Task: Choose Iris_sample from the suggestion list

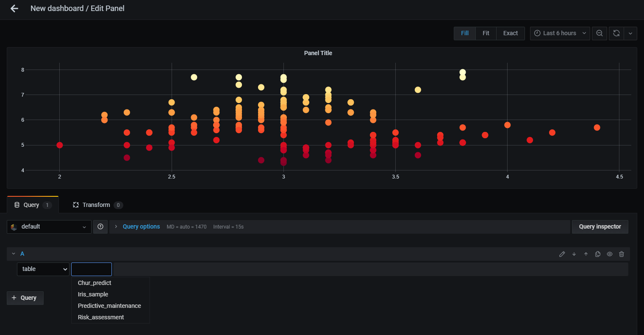Action: coord(93,294)
